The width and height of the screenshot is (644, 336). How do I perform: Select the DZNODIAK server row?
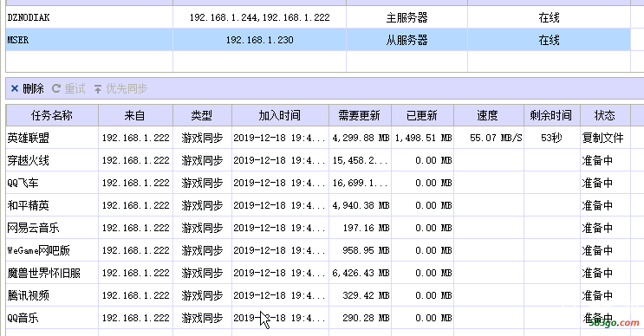[318, 17]
